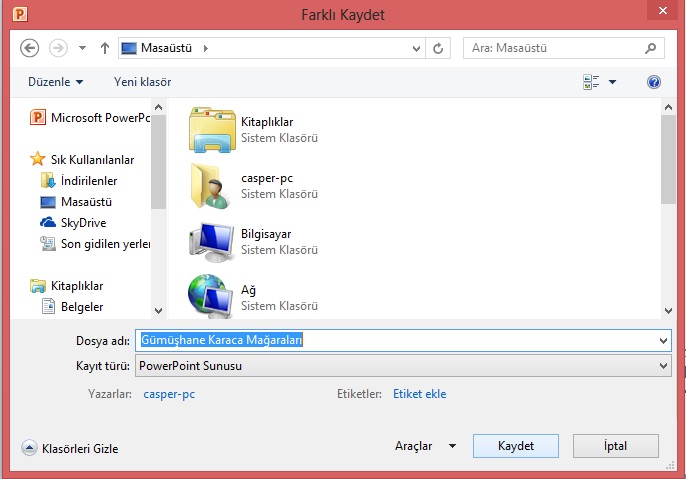Viewport: 686px width, 479px height.
Task: Refresh the Masaüstü folder view
Action: pyautogui.click(x=438, y=47)
